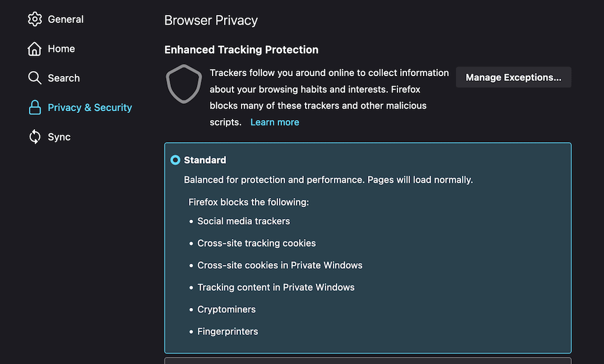Go to the Home settings category
The height and width of the screenshot is (364, 604).
click(61, 49)
